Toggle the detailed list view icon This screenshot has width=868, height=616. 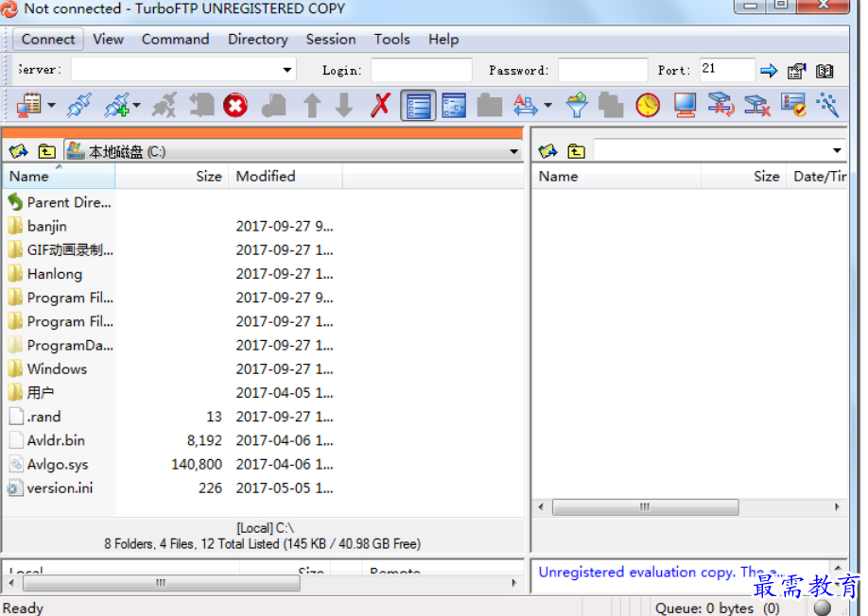point(418,106)
